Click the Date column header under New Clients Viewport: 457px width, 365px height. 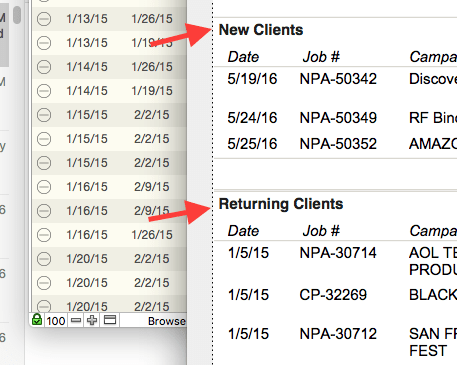click(243, 57)
